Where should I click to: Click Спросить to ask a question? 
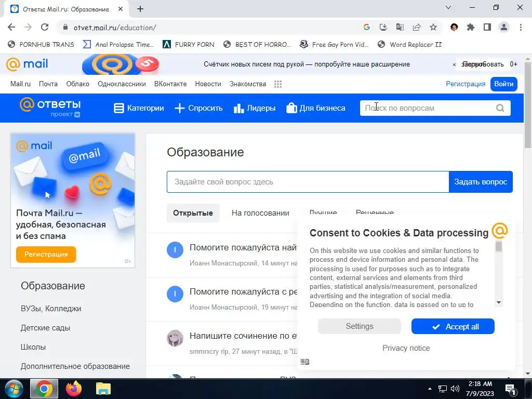point(198,108)
